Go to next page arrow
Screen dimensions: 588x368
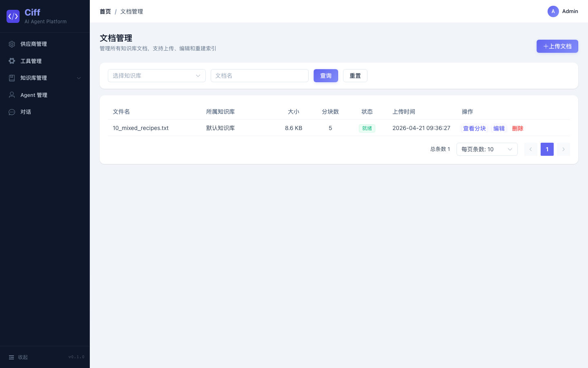pos(563,149)
